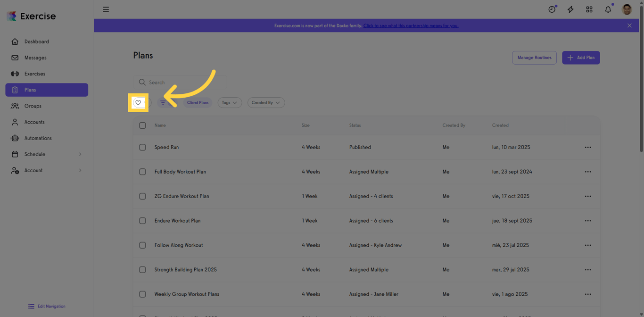Click the 'Published' status cell
The height and width of the screenshot is (317, 644).
click(x=360, y=147)
